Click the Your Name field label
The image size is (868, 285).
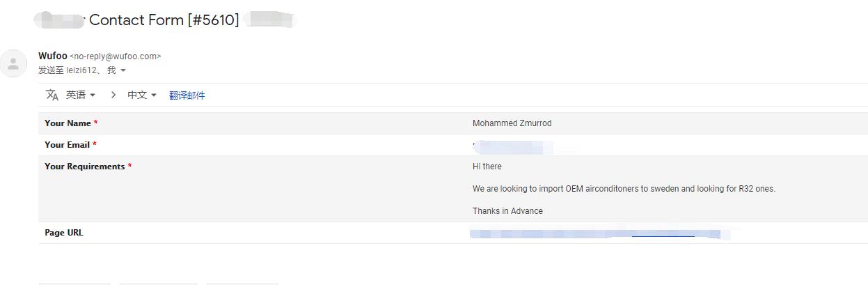(68, 123)
